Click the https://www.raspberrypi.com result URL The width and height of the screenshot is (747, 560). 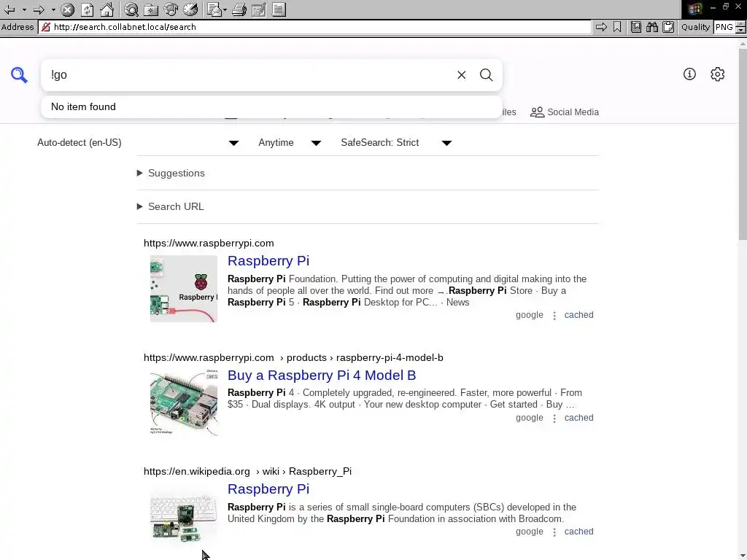click(209, 243)
